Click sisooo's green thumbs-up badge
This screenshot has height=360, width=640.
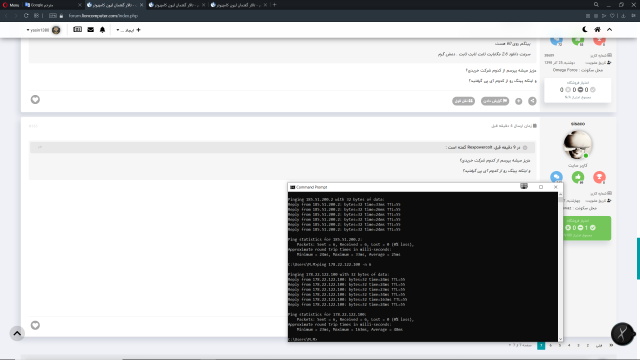tap(578, 177)
